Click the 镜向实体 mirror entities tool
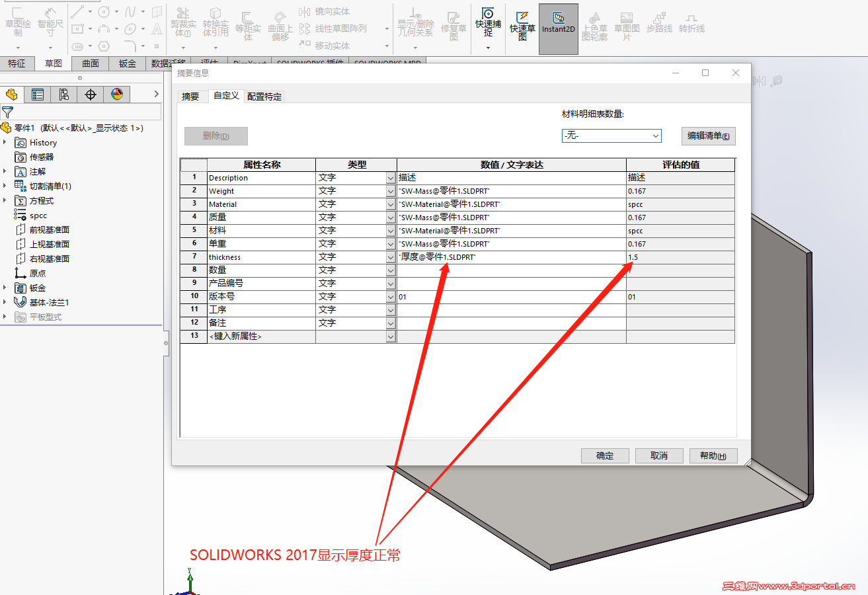This screenshot has width=868, height=595. 331,11
